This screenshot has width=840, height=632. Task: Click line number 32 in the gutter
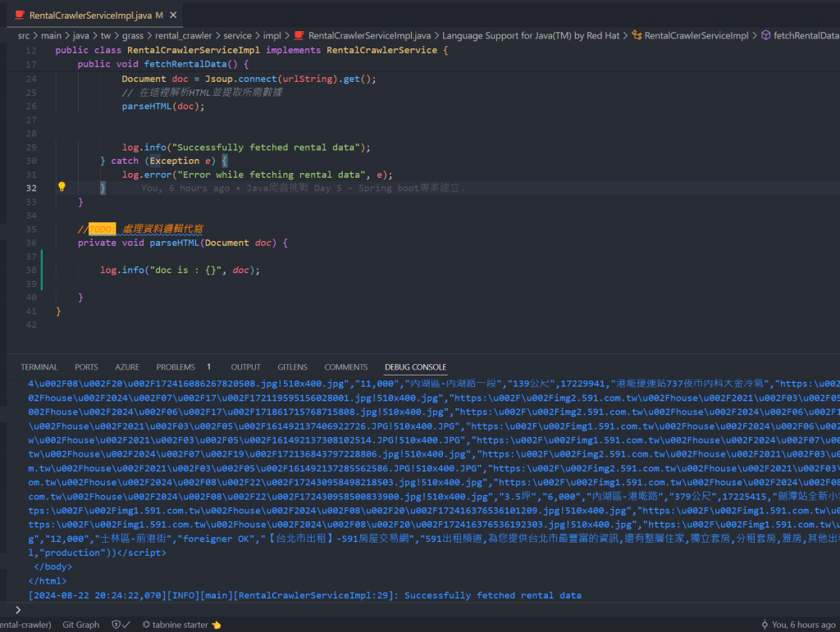(x=32, y=189)
